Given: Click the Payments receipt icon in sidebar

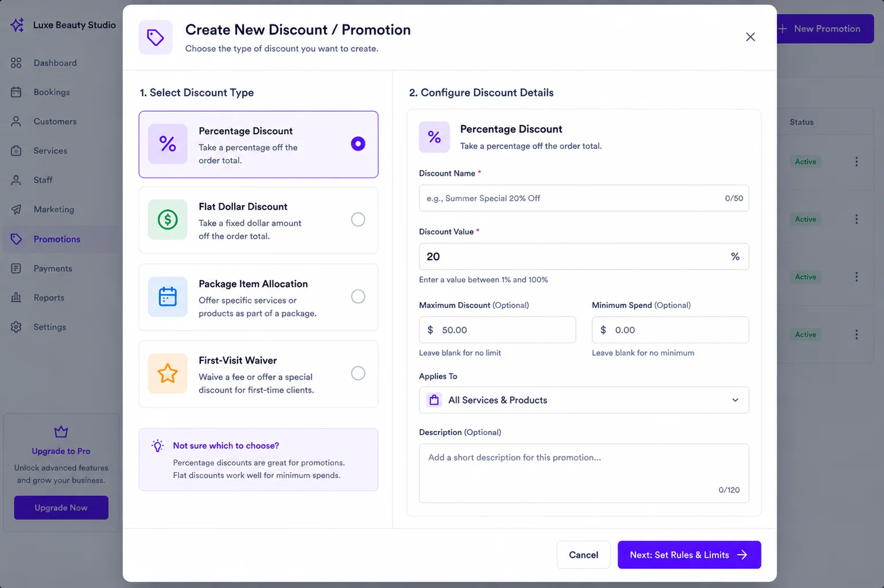Looking at the screenshot, I should point(16,268).
